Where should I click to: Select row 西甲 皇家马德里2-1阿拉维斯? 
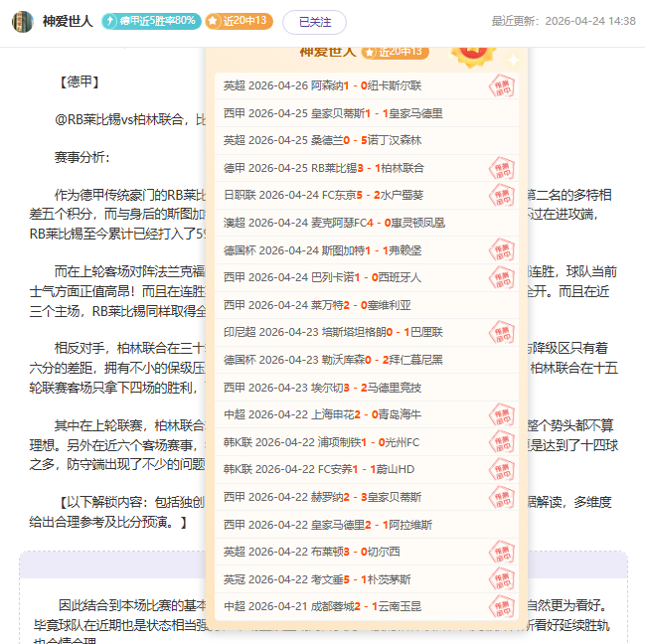(x=367, y=525)
